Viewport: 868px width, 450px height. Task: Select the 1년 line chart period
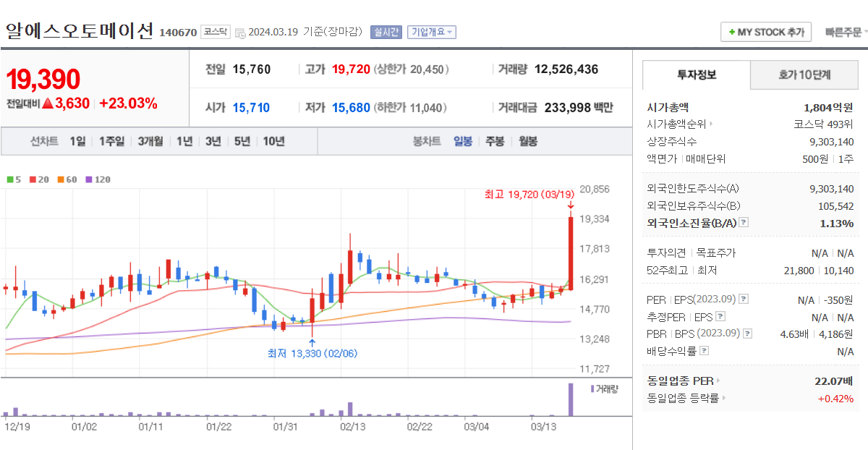184,141
